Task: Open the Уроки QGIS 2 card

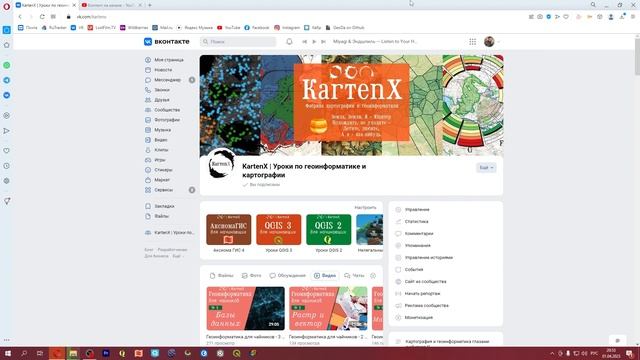Action: (x=329, y=233)
